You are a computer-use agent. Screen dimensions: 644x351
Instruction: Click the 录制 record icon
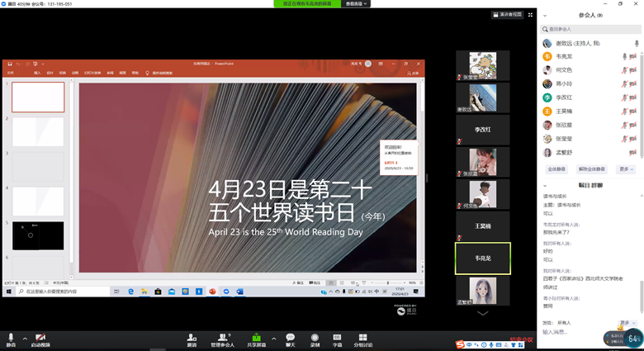coord(315,337)
